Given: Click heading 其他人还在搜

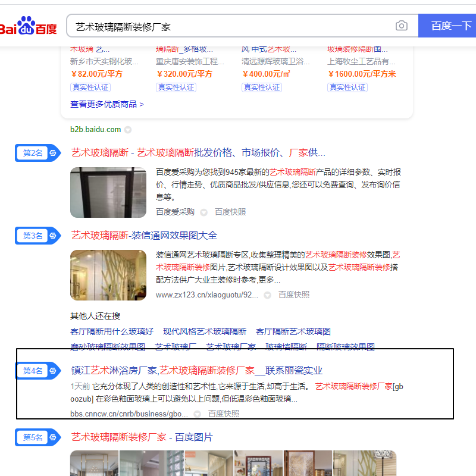Looking at the screenshot, I should click(95, 317).
